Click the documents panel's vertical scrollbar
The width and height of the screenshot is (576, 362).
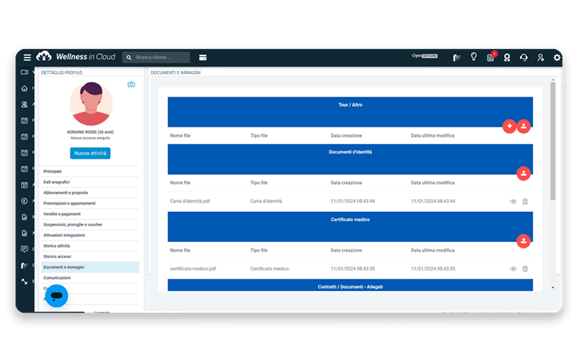552,141
